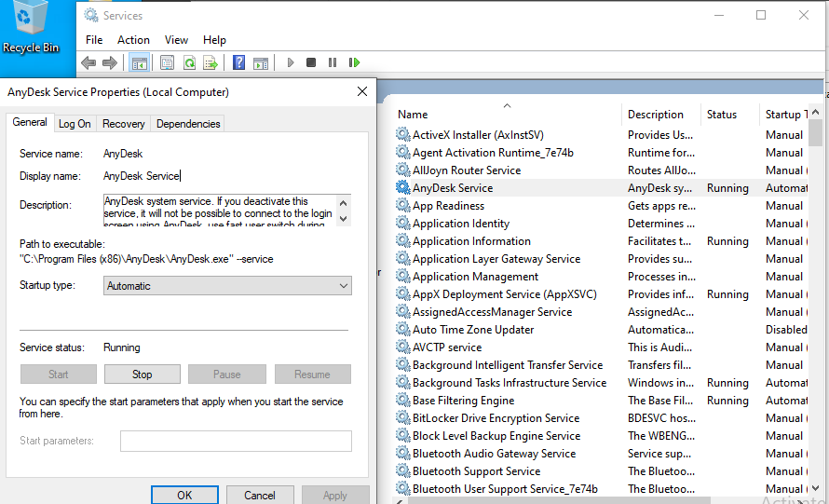829x504 pixels.
Task: Click the Stop button in properties dialog
Action: coord(143,374)
